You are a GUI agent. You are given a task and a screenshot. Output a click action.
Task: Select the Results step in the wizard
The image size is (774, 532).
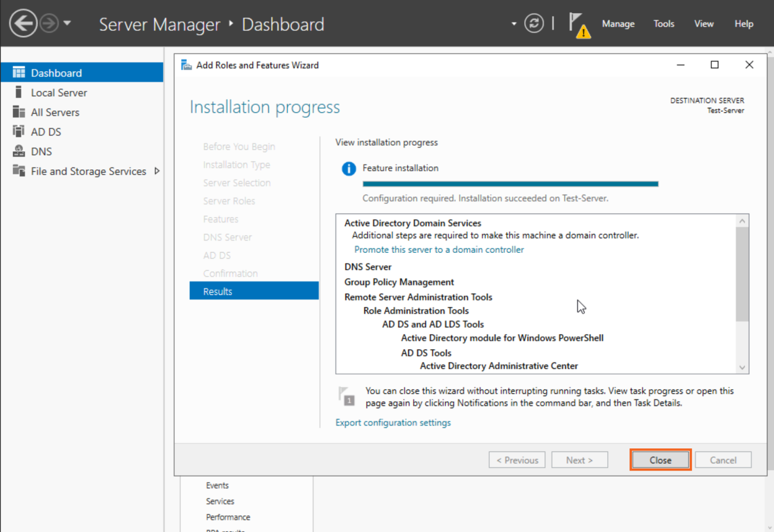pos(217,291)
